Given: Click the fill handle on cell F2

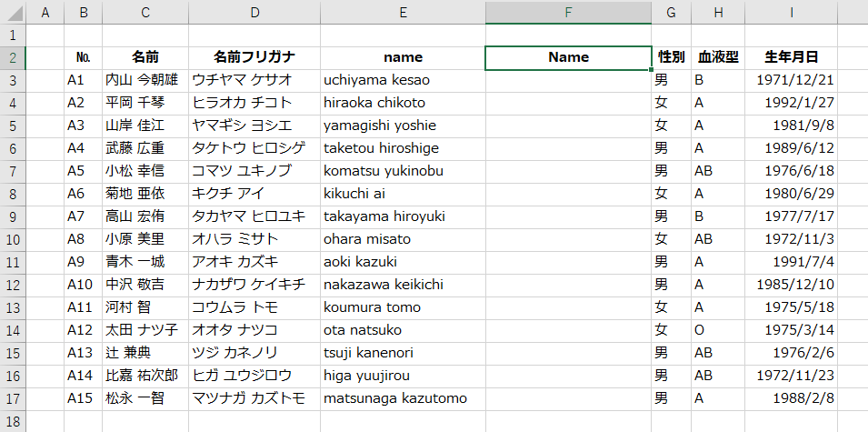Looking at the screenshot, I should [652, 69].
